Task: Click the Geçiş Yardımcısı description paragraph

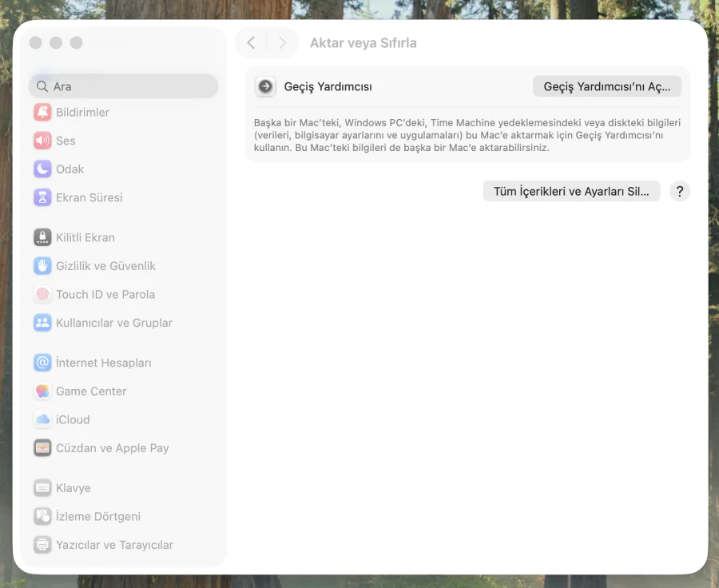Action: tap(467, 135)
